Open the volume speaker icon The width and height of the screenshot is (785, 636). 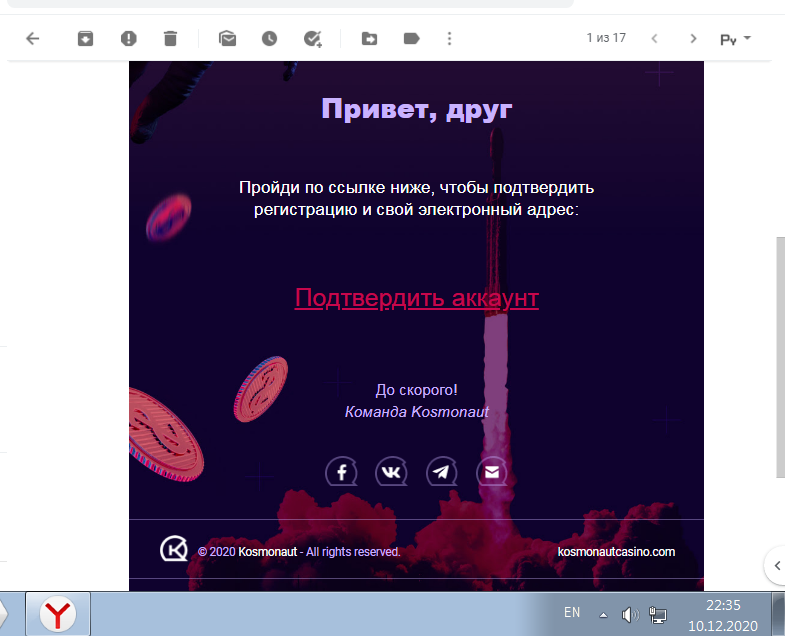pyautogui.click(x=630, y=614)
